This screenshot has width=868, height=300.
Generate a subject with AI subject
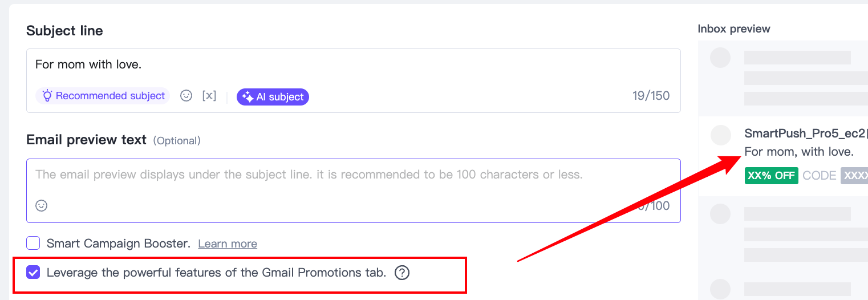(x=273, y=97)
